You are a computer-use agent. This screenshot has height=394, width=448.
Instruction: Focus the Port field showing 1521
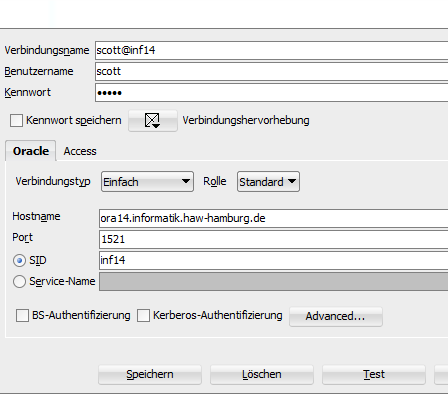[x=274, y=239]
